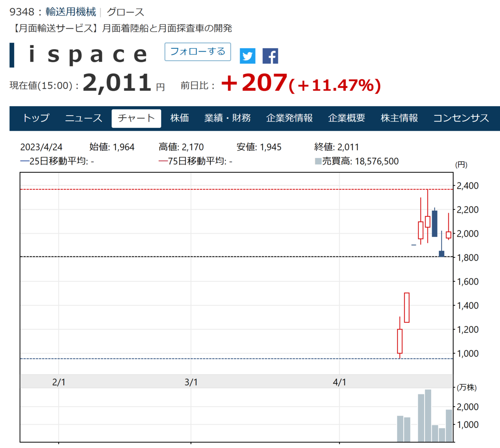Click the 4/1 date axis label
This screenshot has width=500, height=448.
(340, 382)
